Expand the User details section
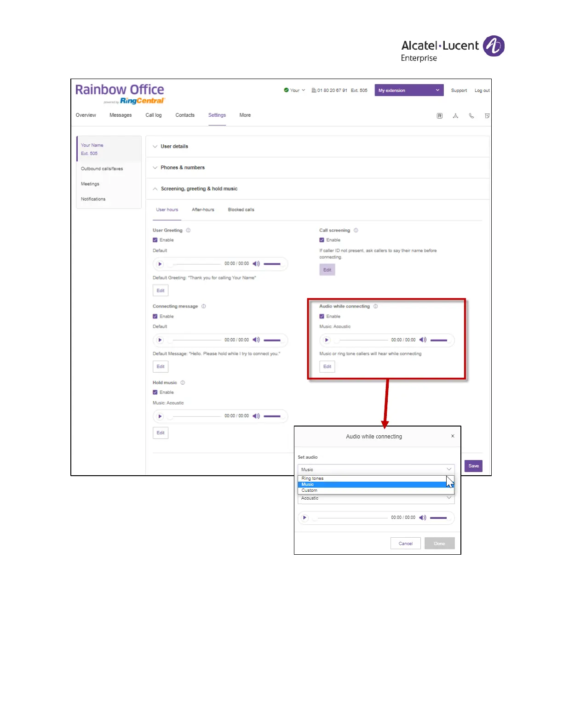 tap(317, 146)
